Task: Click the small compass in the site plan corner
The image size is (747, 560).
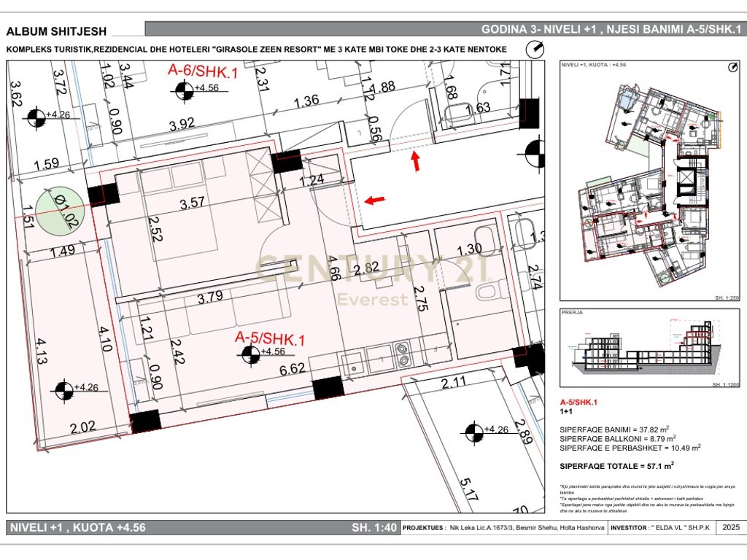Action: [732, 67]
